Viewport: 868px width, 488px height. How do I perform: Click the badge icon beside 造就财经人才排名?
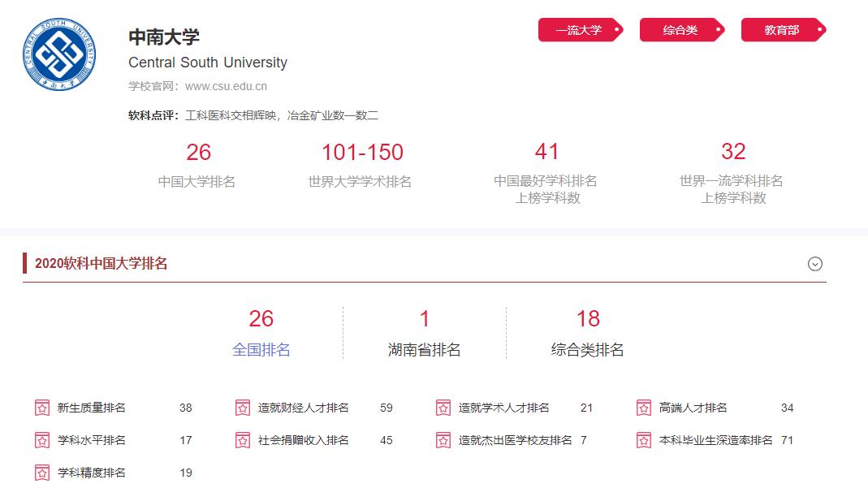(242, 408)
